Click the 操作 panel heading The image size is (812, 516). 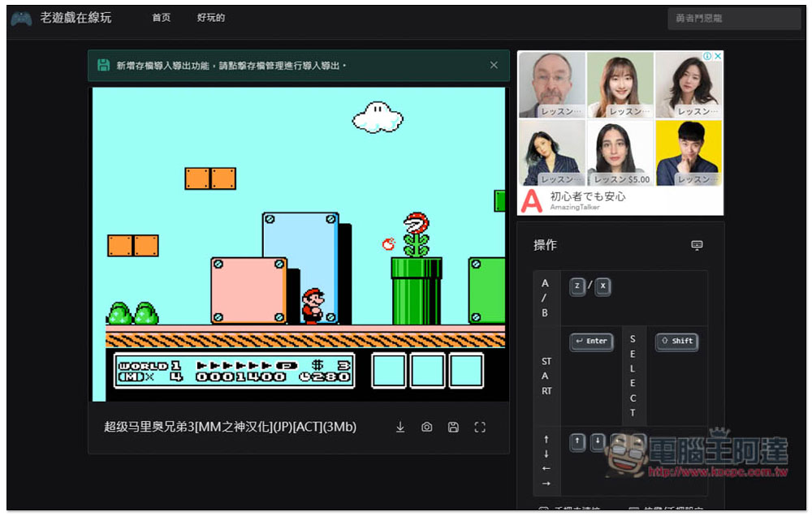(545, 245)
